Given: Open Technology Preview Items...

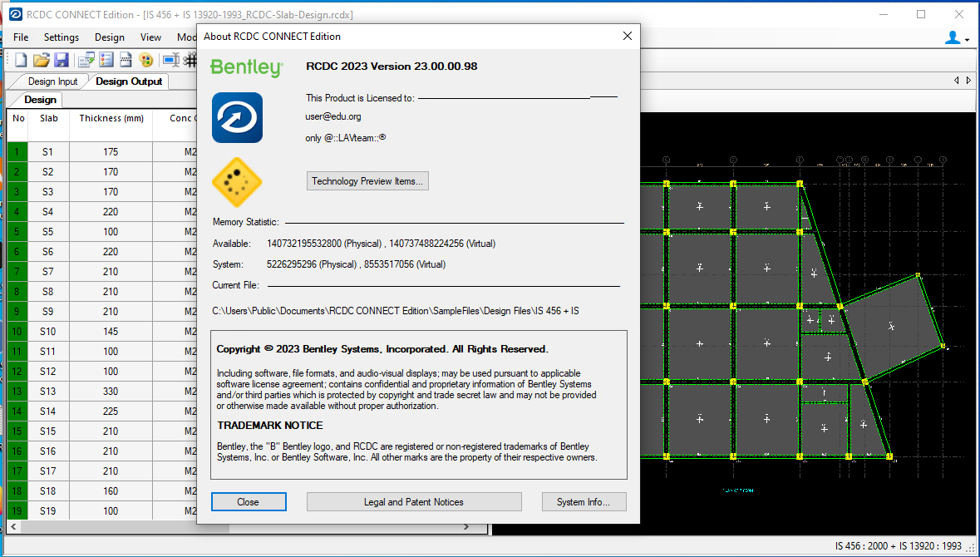Looking at the screenshot, I should (367, 181).
